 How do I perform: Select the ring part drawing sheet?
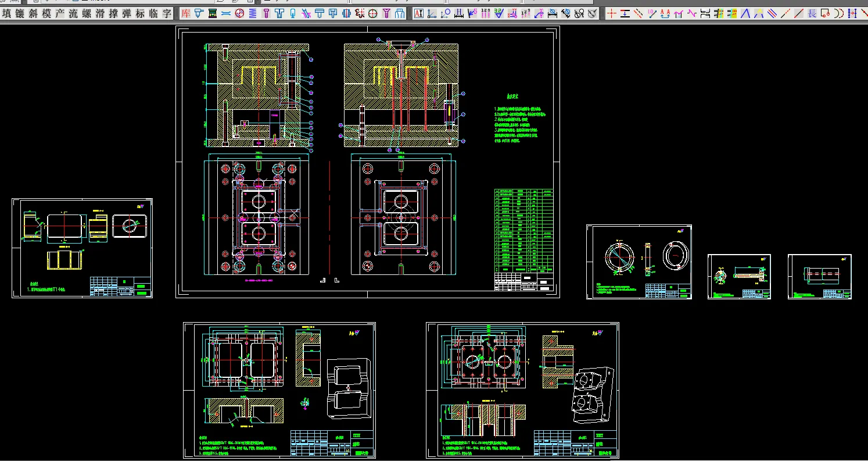639,262
